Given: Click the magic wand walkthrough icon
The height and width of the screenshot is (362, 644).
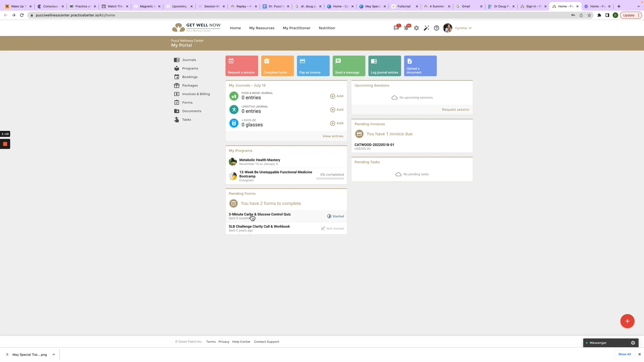Looking at the screenshot, I should coord(426,28).
